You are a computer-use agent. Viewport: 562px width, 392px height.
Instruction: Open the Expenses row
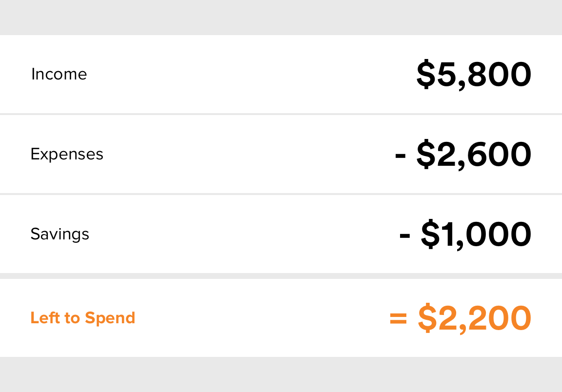pos(281,154)
